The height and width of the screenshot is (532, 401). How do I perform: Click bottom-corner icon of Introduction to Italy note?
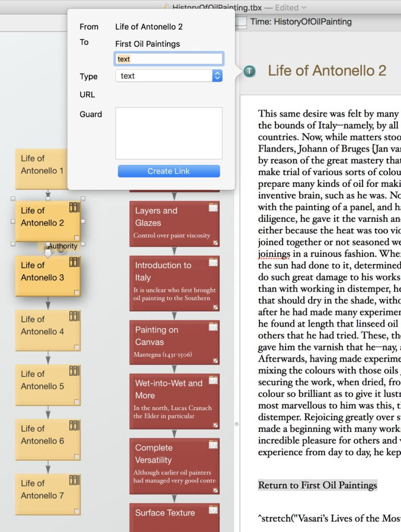click(216, 307)
